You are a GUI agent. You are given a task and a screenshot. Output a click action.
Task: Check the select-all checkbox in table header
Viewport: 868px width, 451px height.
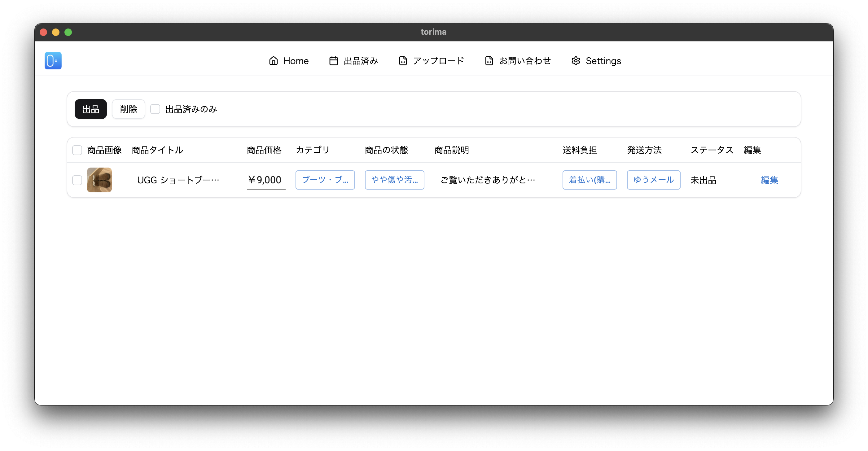77,150
